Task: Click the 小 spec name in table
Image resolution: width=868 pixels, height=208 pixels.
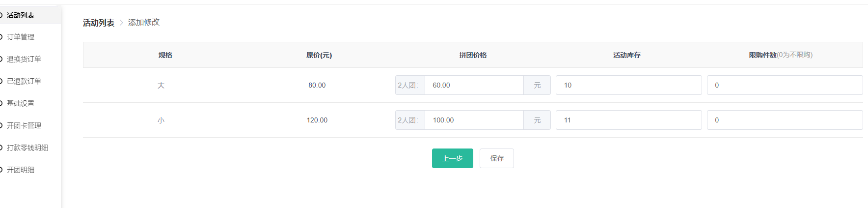Action: coord(161,120)
